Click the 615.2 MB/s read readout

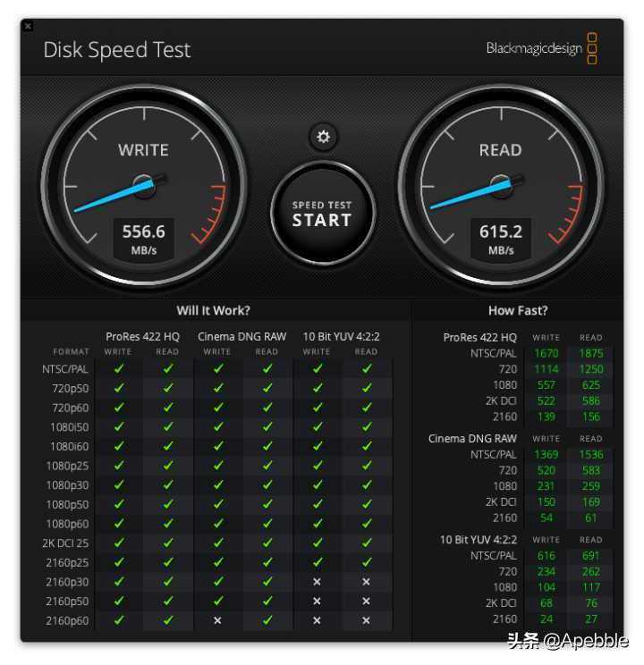pos(501,240)
